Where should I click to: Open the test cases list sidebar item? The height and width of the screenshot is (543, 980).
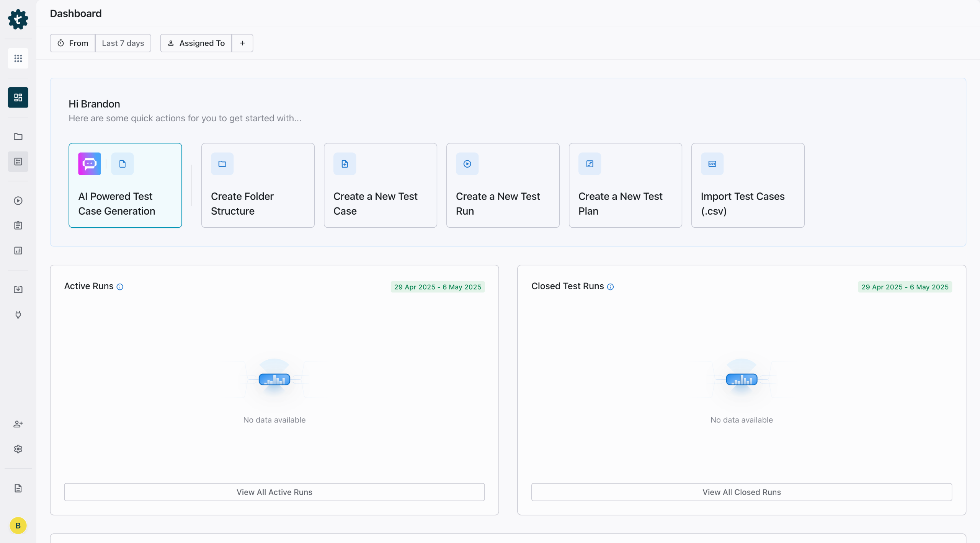tap(18, 161)
